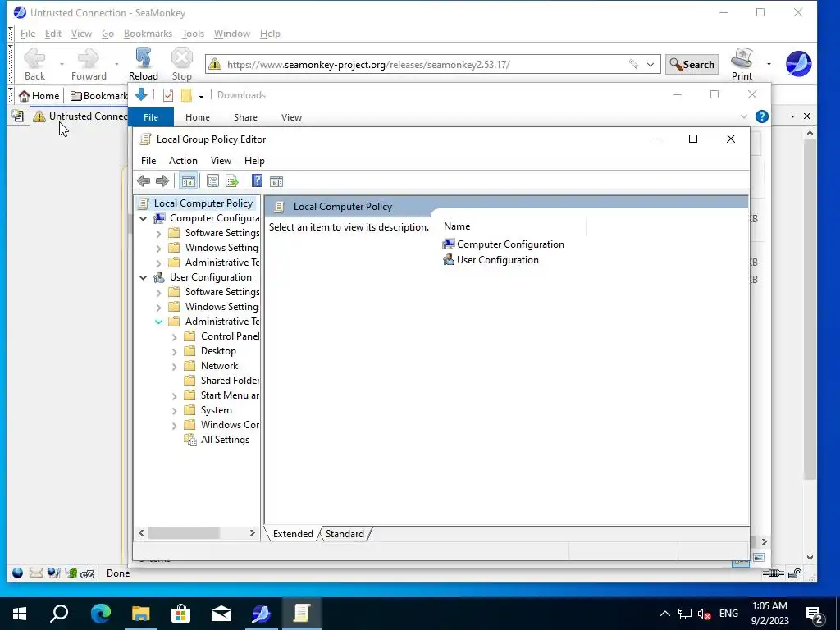Open the Address Book status bar icon
The image size is (840, 630).
click(x=71, y=573)
